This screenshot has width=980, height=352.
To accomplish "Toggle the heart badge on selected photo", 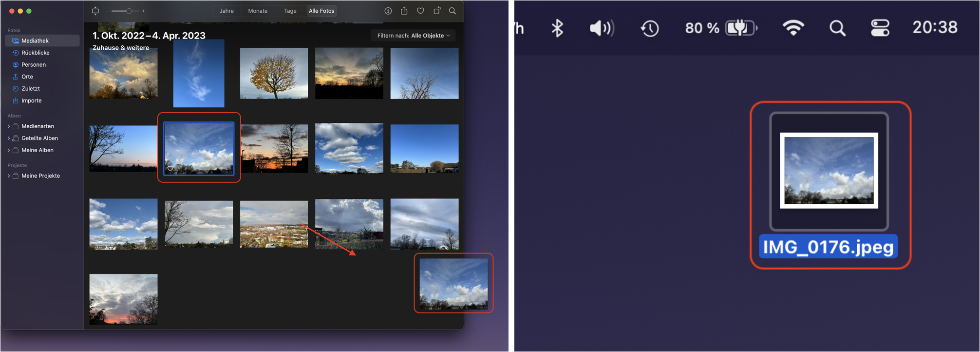I will [x=170, y=169].
